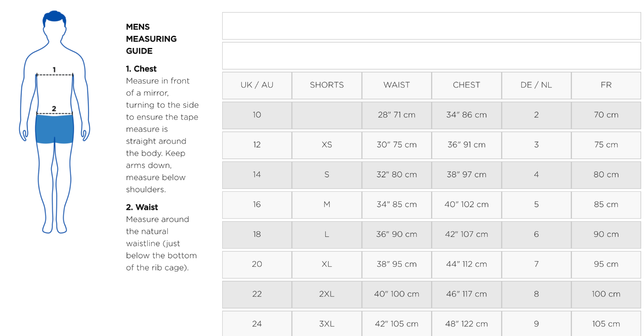Click the topmost empty box above the table
The width and height of the screenshot is (644, 336).
click(431, 26)
